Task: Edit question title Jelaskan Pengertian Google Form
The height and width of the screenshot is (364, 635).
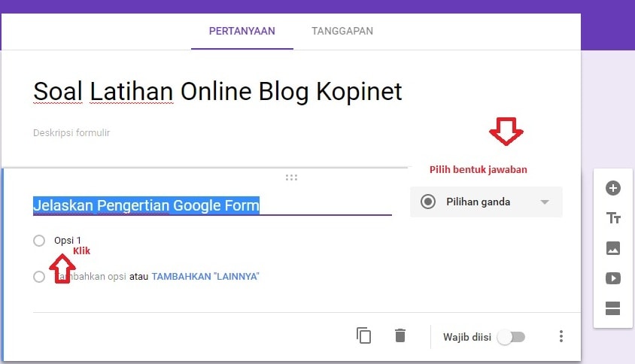Action: (212, 205)
